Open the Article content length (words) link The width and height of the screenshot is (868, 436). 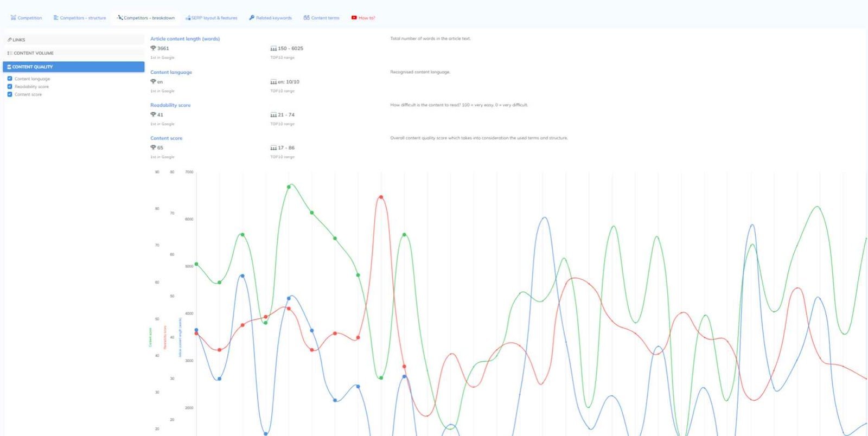[185, 39]
